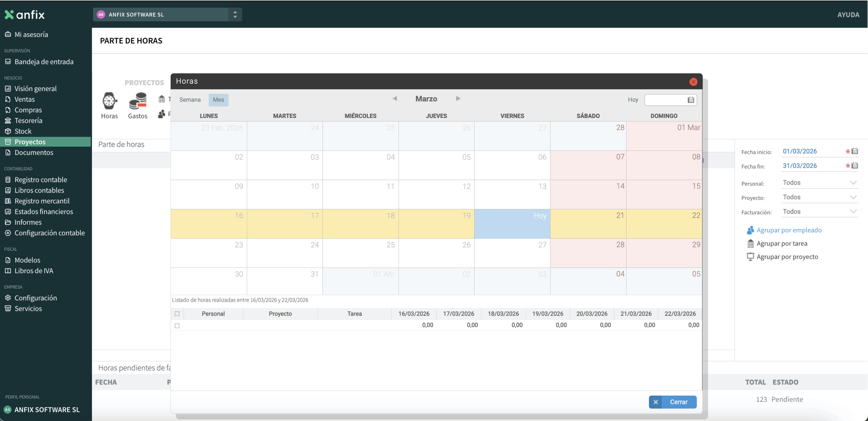Open the Gastos coins icon

coord(138,101)
